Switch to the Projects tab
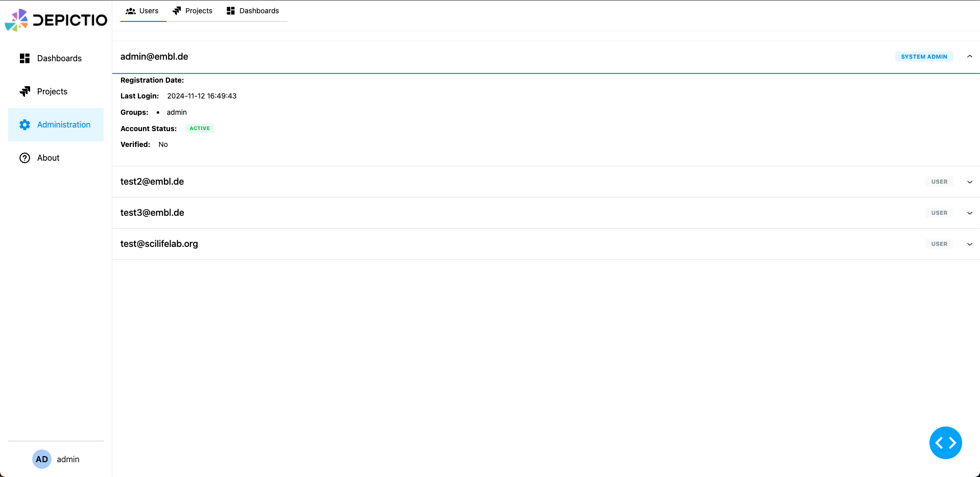This screenshot has width=980, height=477. click(192, 11)
